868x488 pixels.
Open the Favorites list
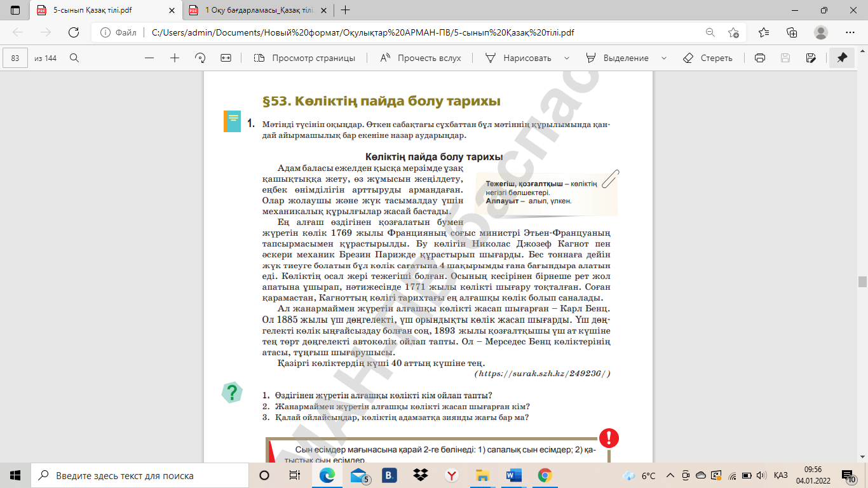[x=763, y=32]
